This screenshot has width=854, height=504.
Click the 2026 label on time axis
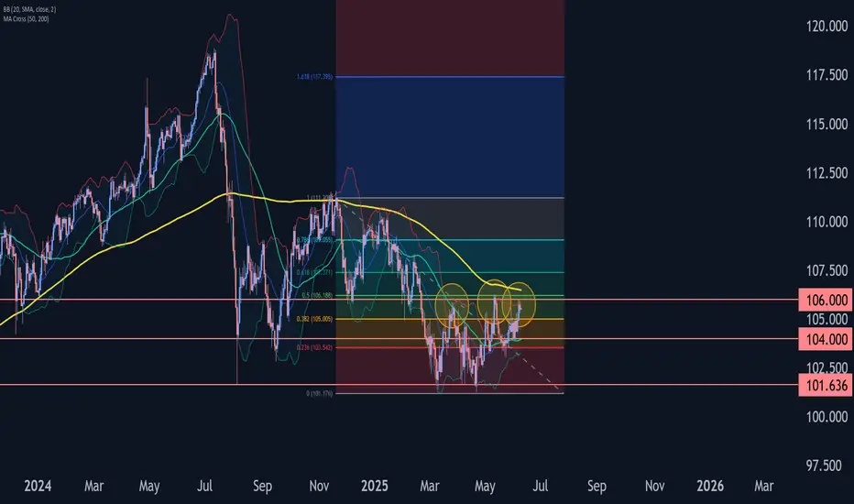pos(710,486)
